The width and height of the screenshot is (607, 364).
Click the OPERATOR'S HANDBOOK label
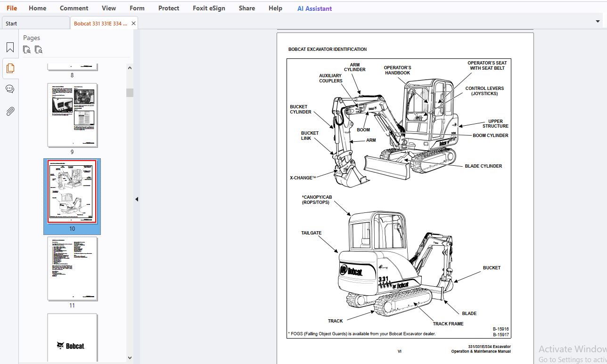coord(397,70)
